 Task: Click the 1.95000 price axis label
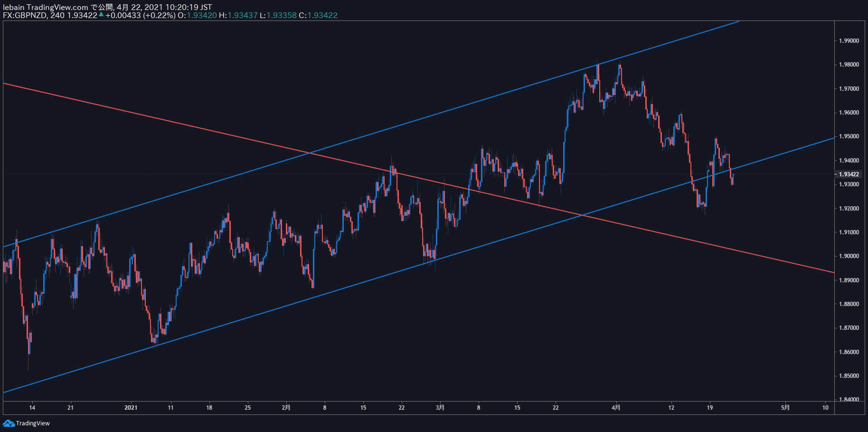[849, 136]
